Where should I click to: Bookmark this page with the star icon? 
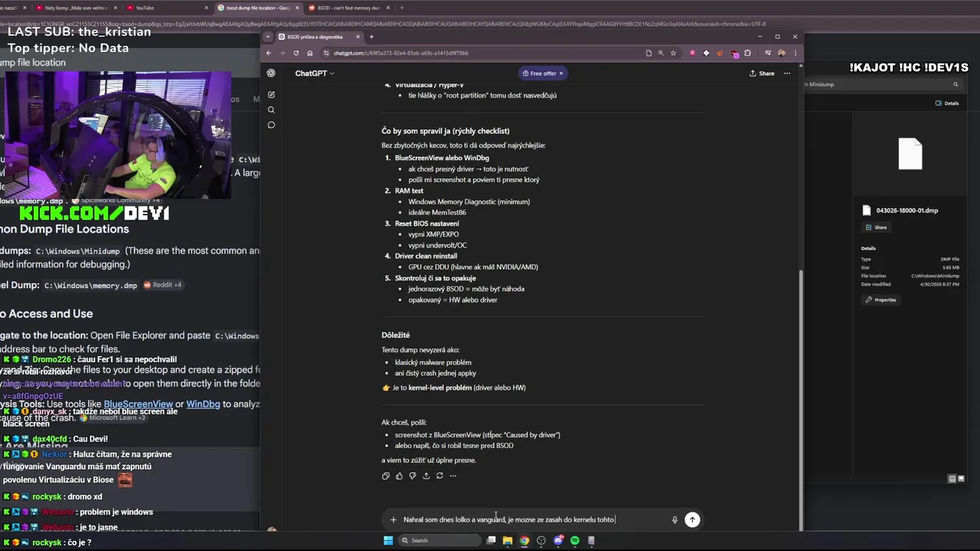coord(673,53)
